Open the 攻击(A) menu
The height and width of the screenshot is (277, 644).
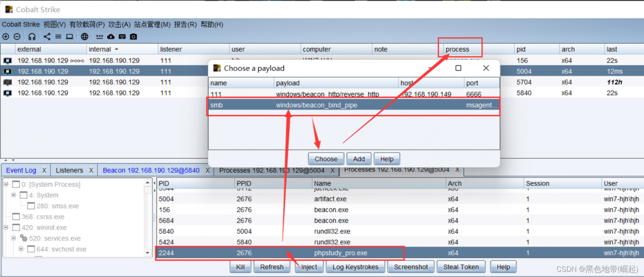(x=120, y=24)
